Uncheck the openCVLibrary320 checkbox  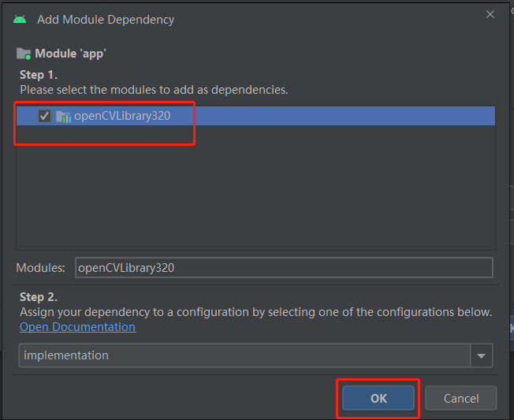[x=45, y=117]
